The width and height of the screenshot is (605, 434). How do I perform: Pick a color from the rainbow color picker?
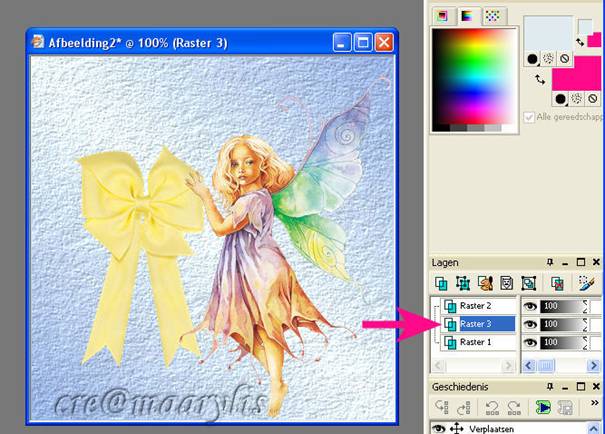coord(474,76)
